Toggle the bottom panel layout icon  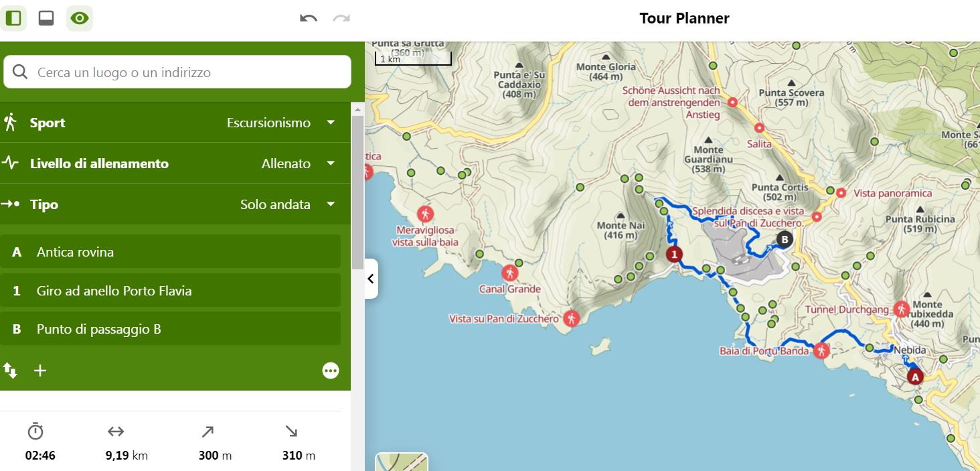coord(46,18)
